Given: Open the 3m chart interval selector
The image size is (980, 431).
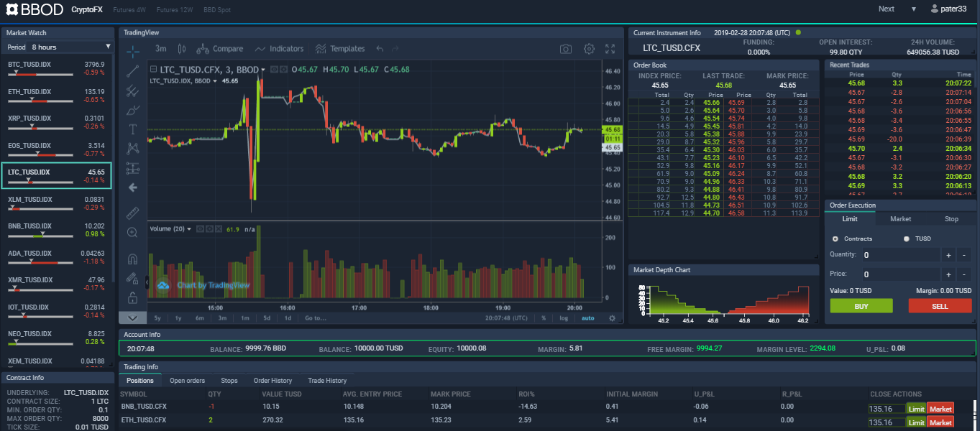Looking at the screenshot, I should tap(161, 49).
